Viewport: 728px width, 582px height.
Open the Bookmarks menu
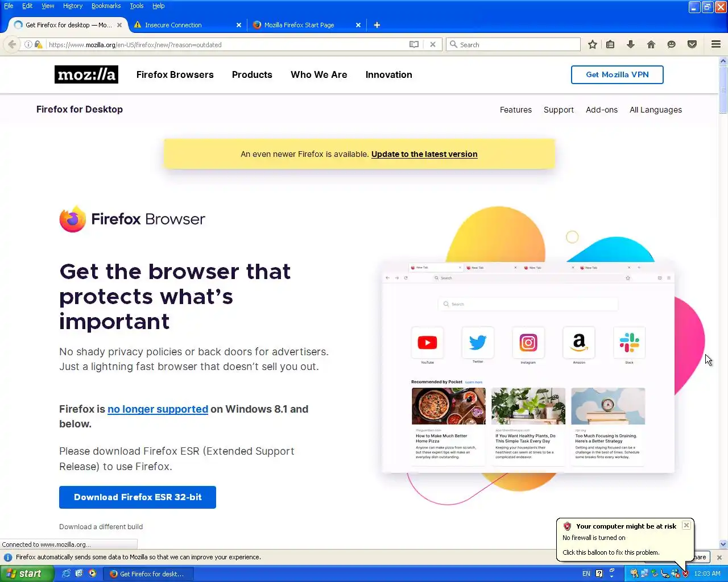click(106, 6)
